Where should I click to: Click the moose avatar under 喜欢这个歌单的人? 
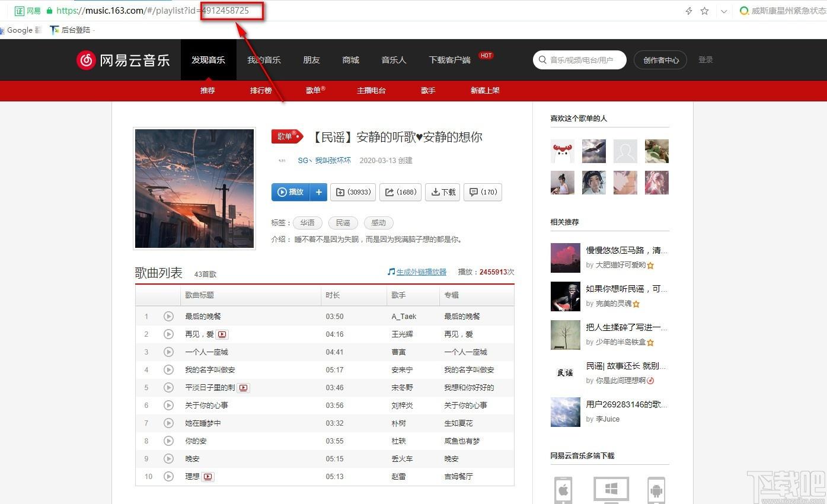(x=562, y=151)
